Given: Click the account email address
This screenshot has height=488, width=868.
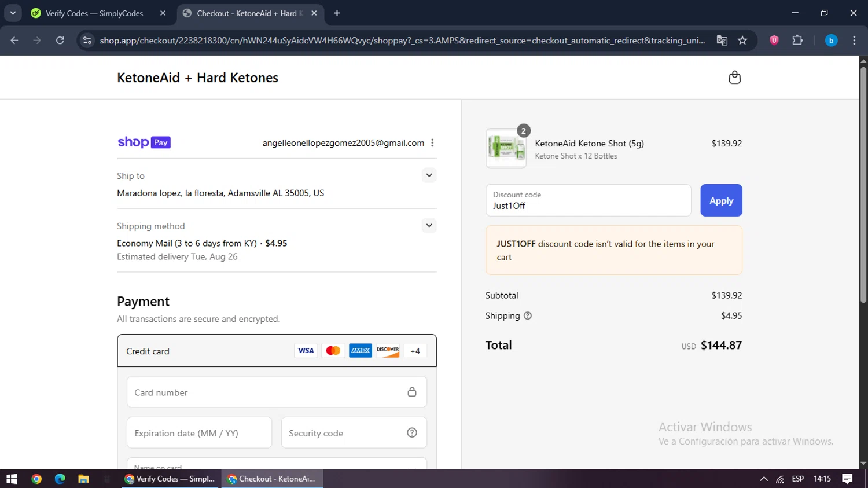Looking at the screenshot, I should pos(343,143).
